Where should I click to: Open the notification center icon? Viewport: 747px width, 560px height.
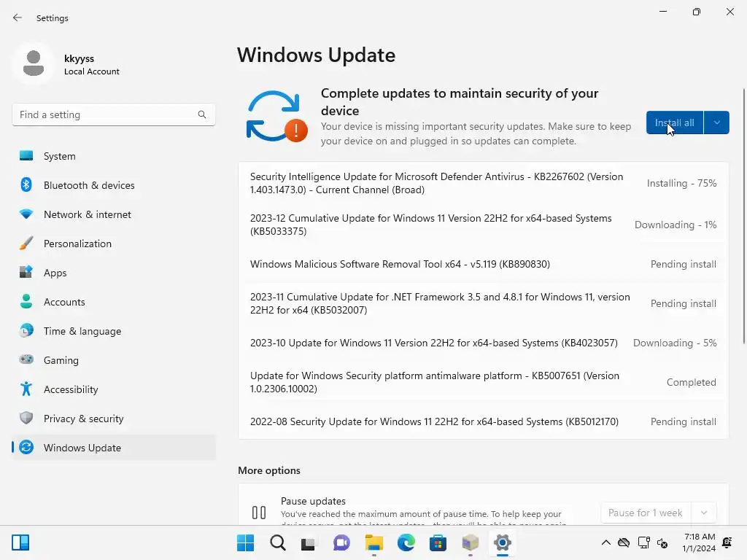tap(727, 542)
